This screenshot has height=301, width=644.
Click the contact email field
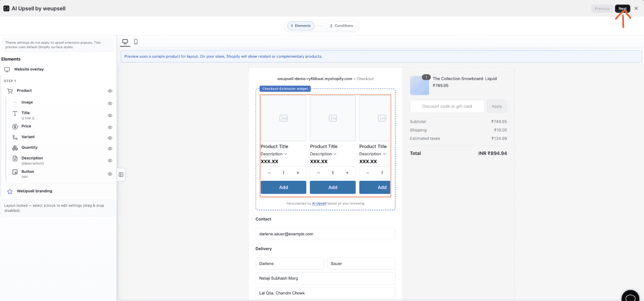pyautogui.click(x=325, y=234)
